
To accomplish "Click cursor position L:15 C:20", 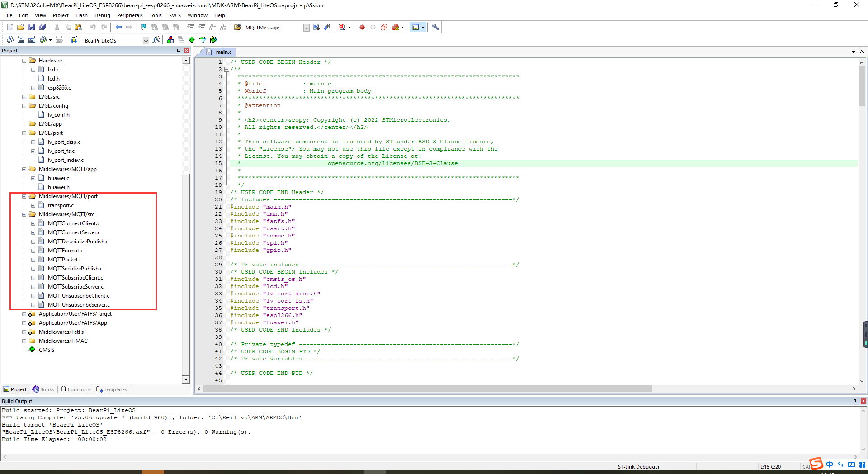I will click(770, 467).
